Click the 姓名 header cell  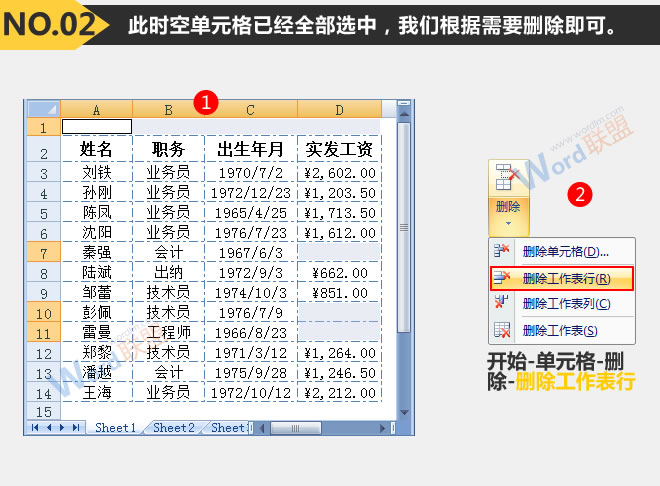coord(97,149)
